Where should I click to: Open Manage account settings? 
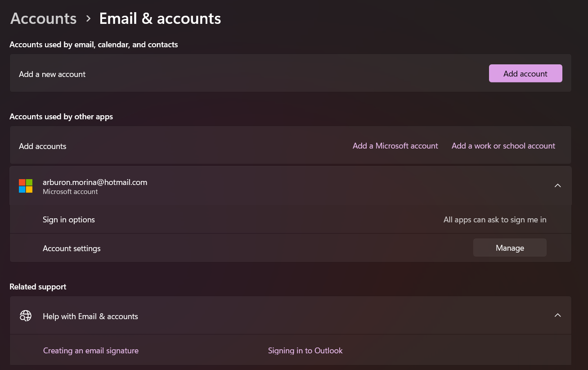pyautogui.click(x=510, y=248)
